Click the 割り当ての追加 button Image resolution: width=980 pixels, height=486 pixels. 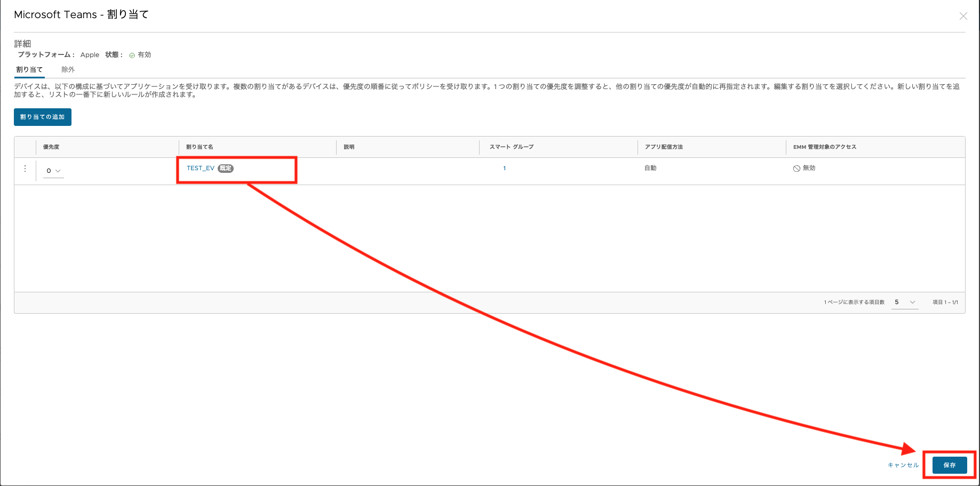pos(43,117)
